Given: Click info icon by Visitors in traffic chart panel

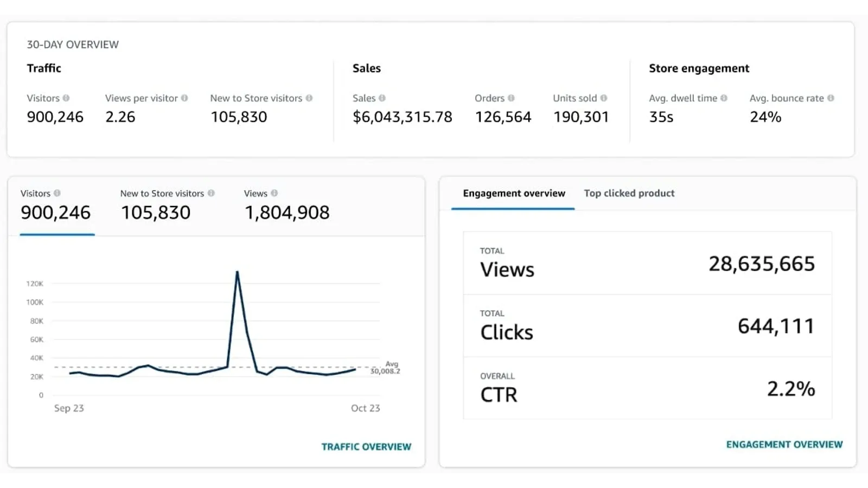Looking at the screenshot, I should coord(57,193).
